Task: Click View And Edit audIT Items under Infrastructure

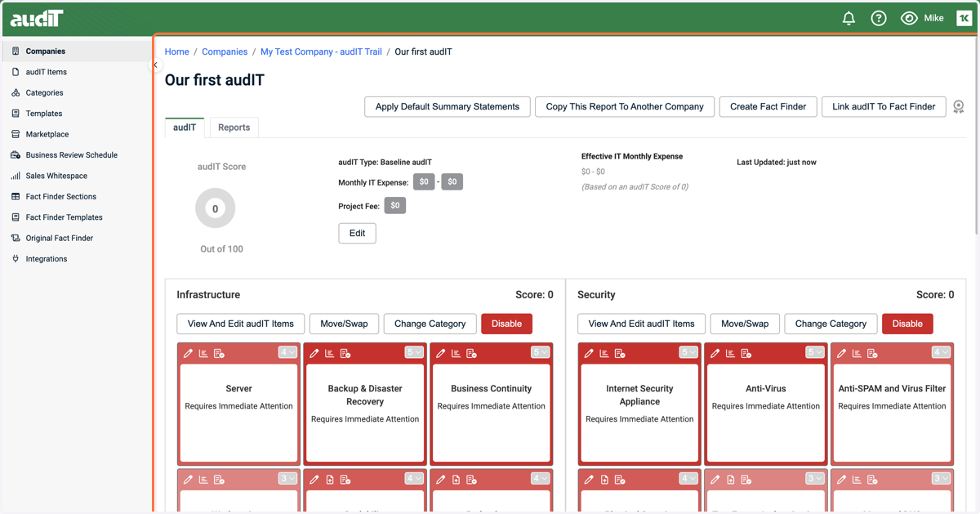Action: point(241,324)
